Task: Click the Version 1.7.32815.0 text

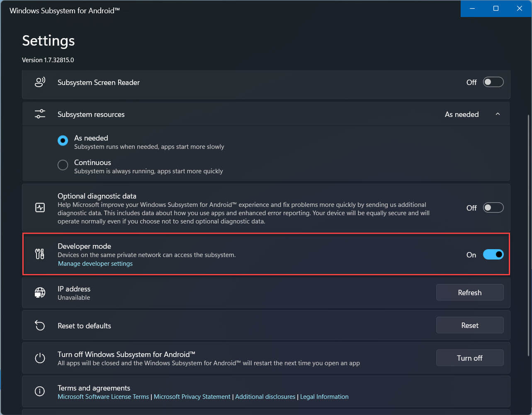Action: click(48, 60)
